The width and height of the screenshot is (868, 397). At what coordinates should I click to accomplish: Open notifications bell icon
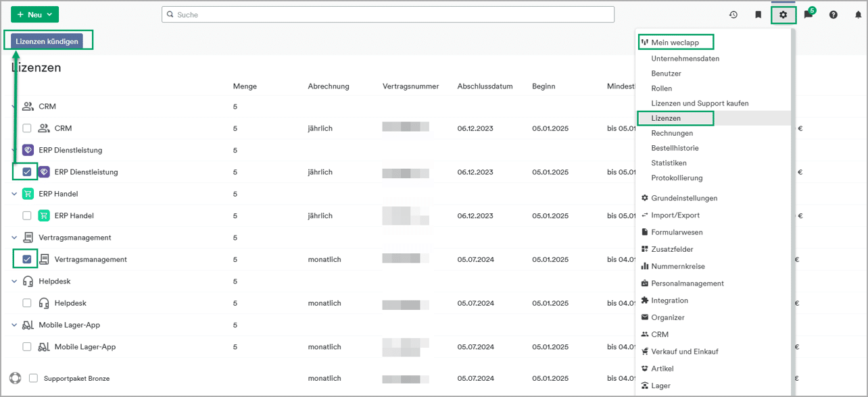tap(859, 15)
